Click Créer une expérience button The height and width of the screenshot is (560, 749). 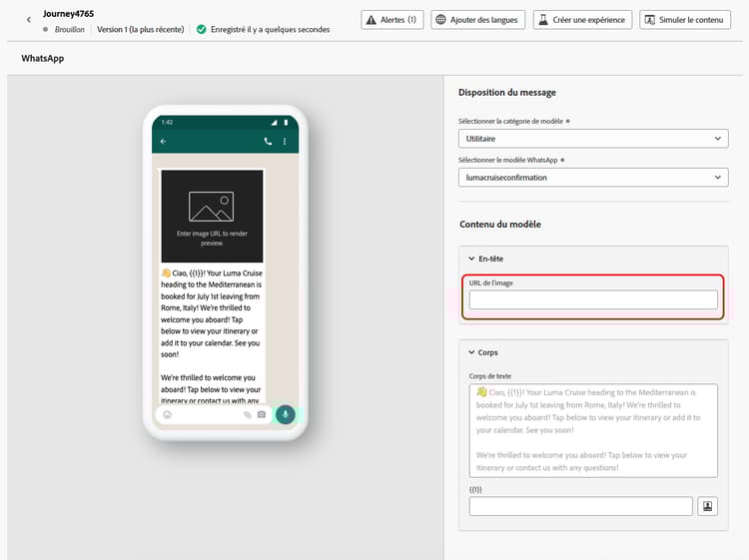tap(582, 20)
